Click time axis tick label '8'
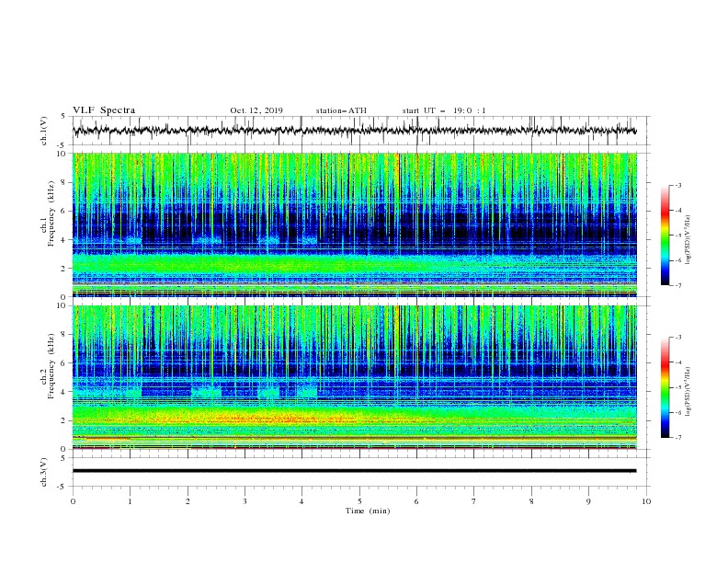 point(531,501)
